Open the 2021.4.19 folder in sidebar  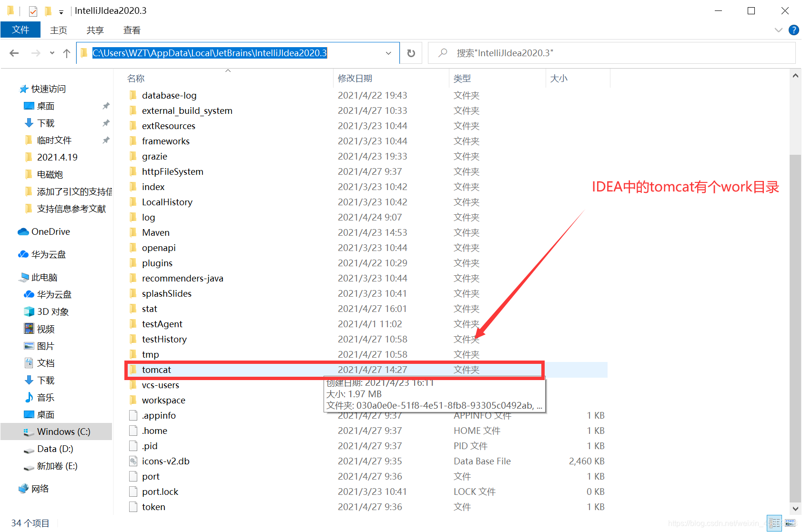(x=57, y=158)
